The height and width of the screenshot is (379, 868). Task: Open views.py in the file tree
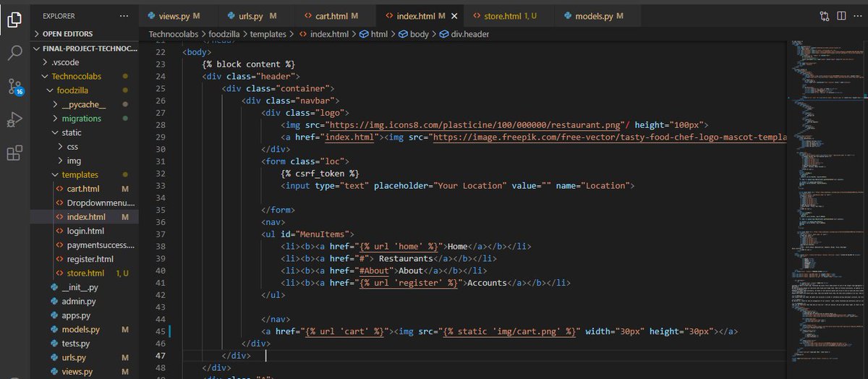(x=85, y=372)
